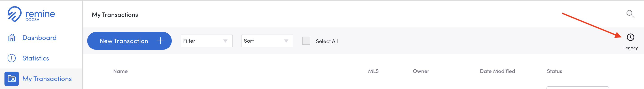This screenshot has height=89, width=644.
Task: Click the plus icon on New Transaction
Action: pos(161,41)
